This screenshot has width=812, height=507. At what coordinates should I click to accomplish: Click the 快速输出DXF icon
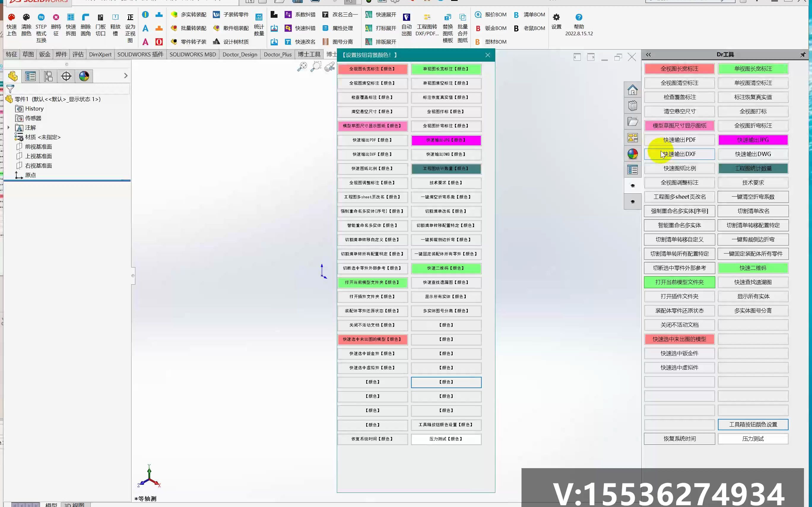coord(679,154)
